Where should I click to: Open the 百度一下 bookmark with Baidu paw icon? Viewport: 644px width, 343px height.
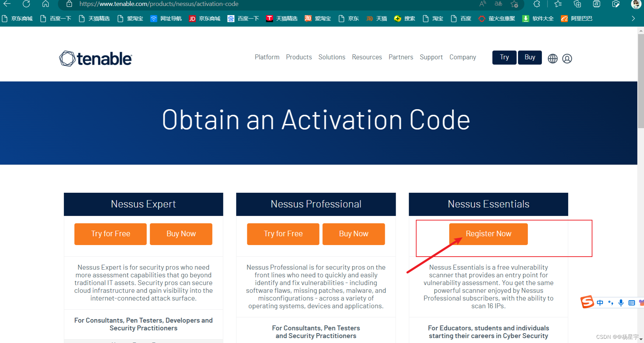click(243, 19)
